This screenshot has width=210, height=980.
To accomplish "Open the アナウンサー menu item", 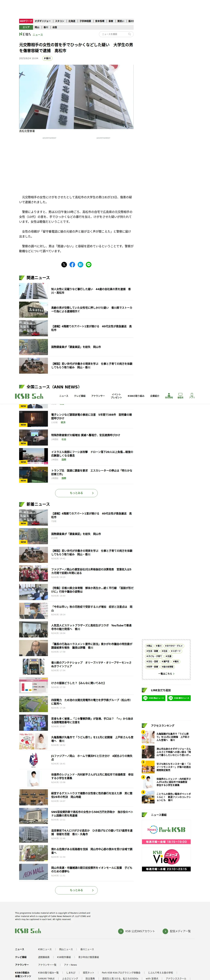I will tap(98, 396).
